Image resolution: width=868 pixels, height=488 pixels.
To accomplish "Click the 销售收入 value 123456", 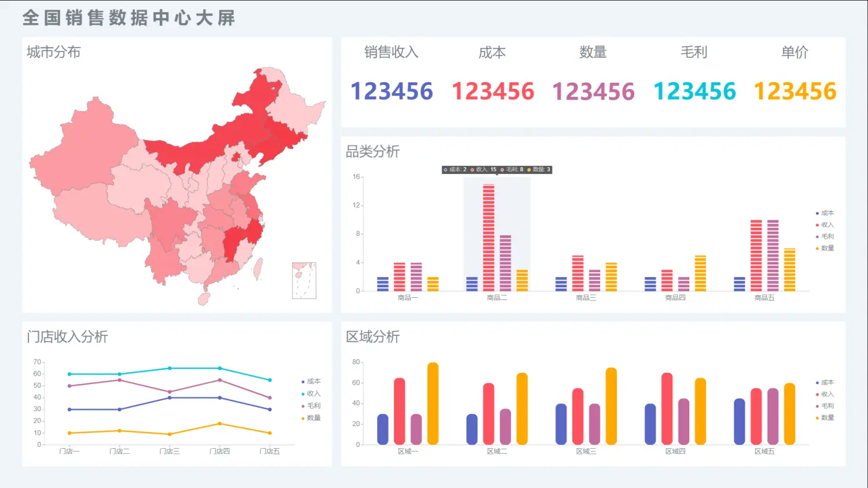I will pyautogui.click(x=392, y=91).
